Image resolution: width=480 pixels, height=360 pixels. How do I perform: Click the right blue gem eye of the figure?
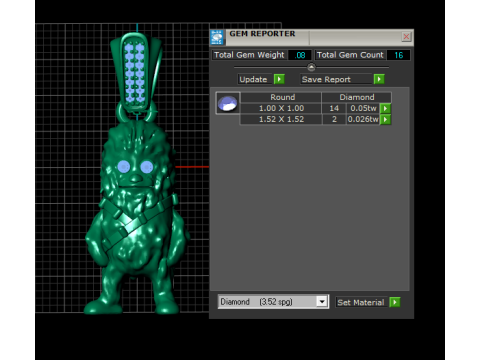[147, 167]
